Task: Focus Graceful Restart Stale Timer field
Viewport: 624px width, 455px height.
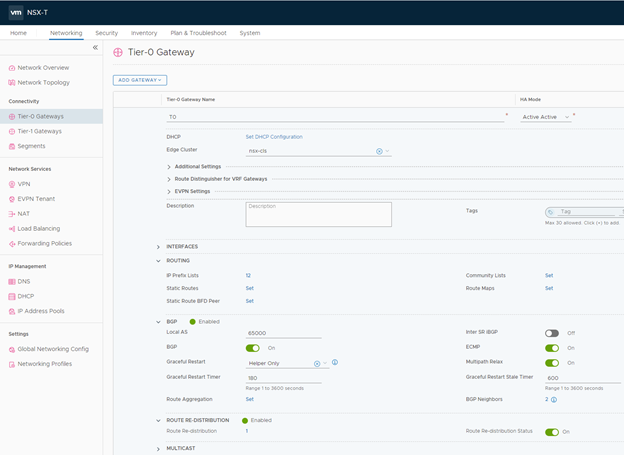Action: (583, 378)
